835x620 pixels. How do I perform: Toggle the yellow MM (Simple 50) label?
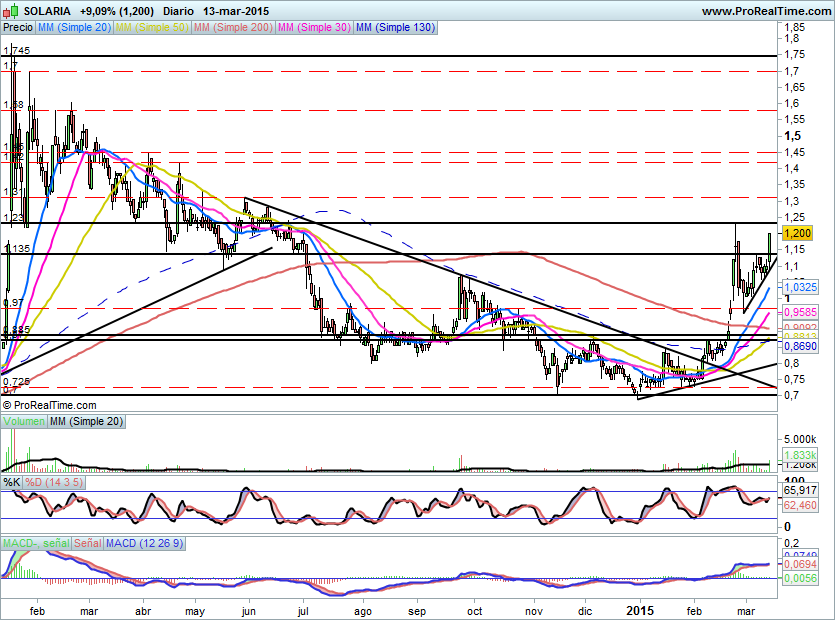coord(153,28)
